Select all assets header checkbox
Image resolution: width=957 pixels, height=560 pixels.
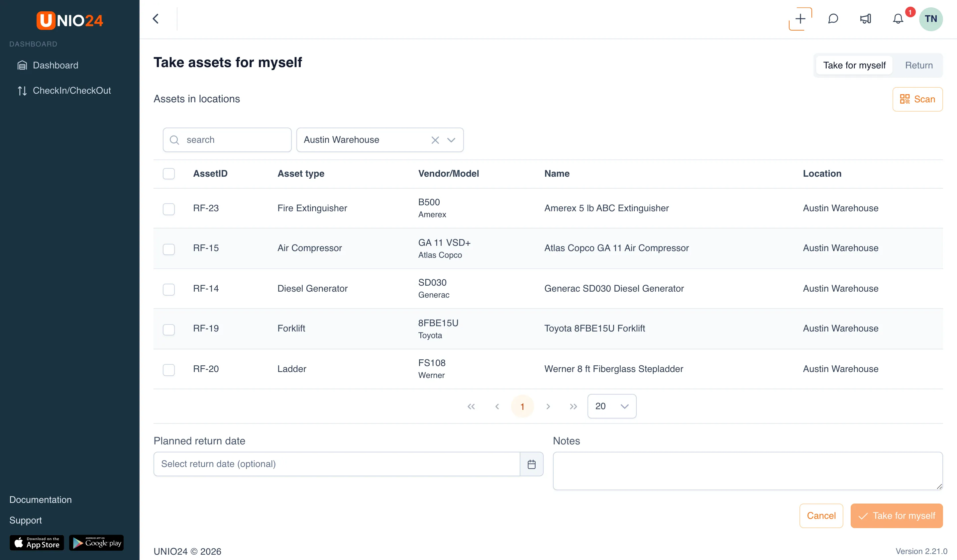[x=168, y=174]
